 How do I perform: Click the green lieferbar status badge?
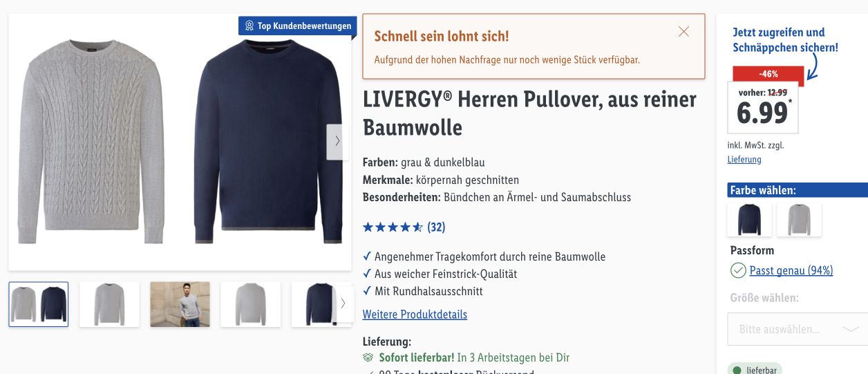tap(755, 369)
